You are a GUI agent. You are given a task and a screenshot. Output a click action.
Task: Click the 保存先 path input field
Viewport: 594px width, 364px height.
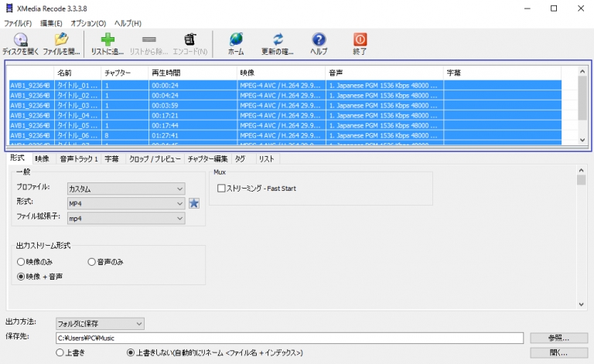tap(290, 338)
